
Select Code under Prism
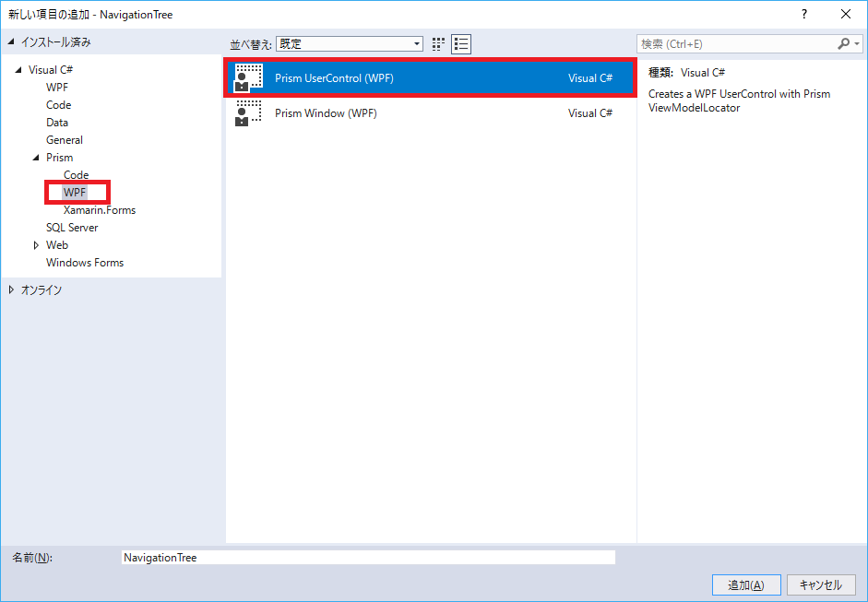76,175
